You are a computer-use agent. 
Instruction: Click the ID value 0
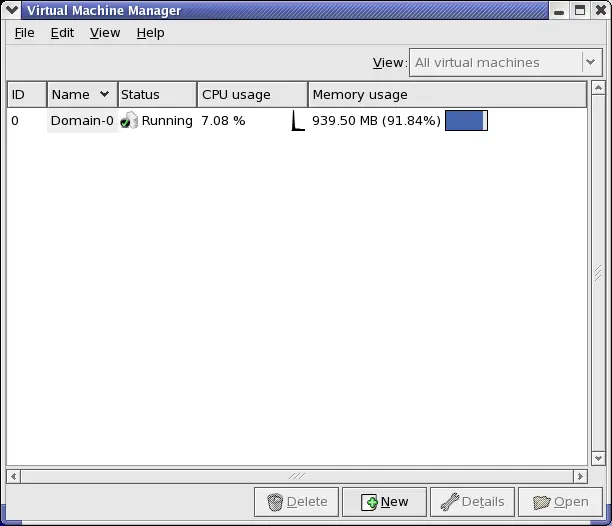coord(15,121)
